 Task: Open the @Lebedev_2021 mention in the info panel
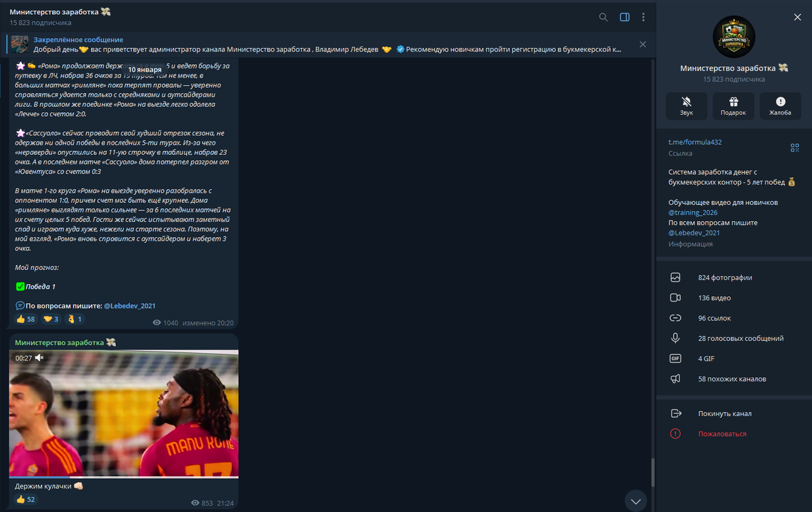coord(694,233)
